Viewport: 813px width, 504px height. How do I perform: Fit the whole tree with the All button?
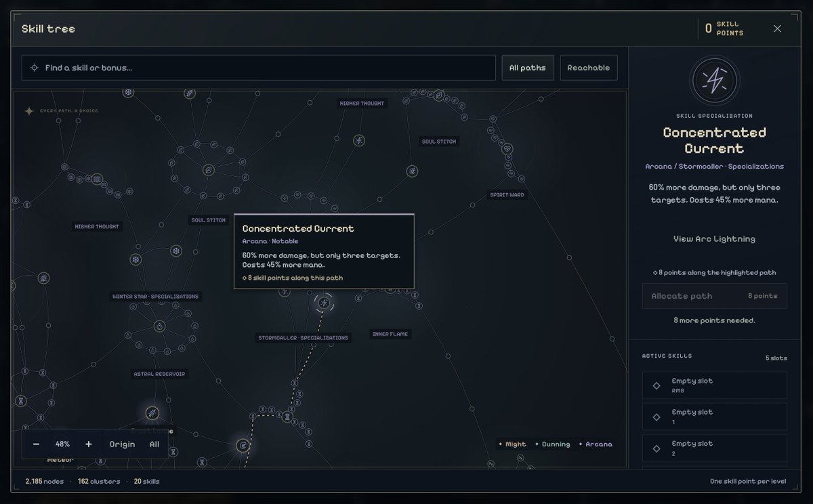click(154, 444)
